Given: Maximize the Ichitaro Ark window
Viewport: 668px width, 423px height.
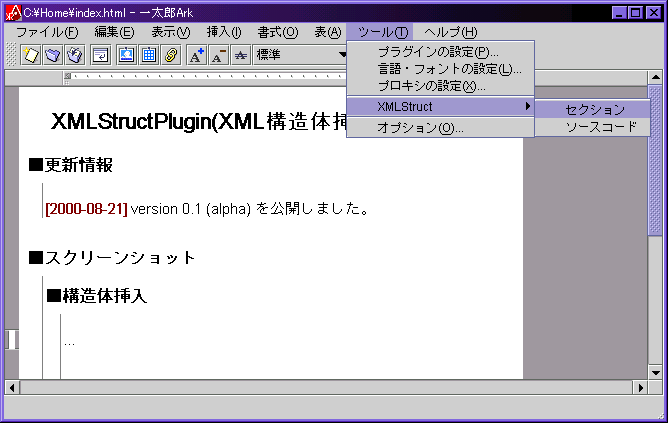Looking at the screenshot, I should [635, 13].
